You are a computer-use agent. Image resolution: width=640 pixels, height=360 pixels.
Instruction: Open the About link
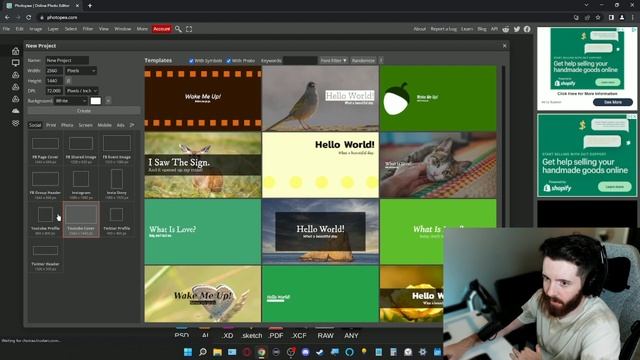click(420, 29)
